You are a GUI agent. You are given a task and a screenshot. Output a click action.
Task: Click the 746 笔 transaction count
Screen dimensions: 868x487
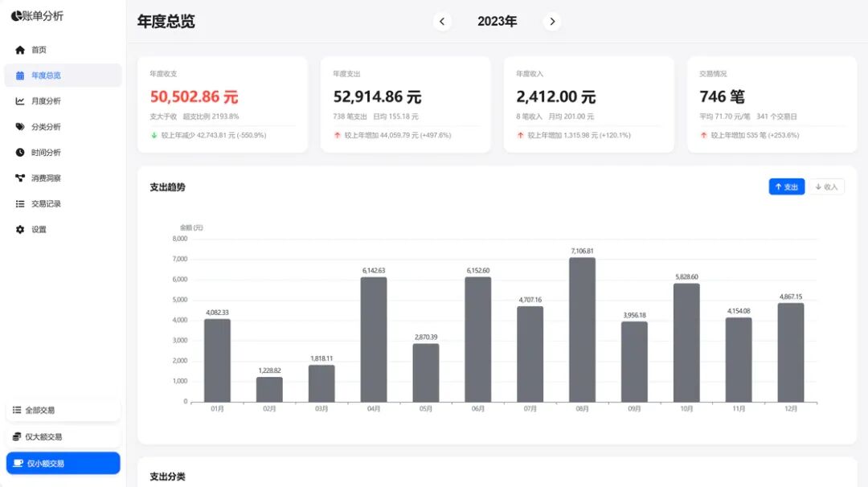pos(722,97)
